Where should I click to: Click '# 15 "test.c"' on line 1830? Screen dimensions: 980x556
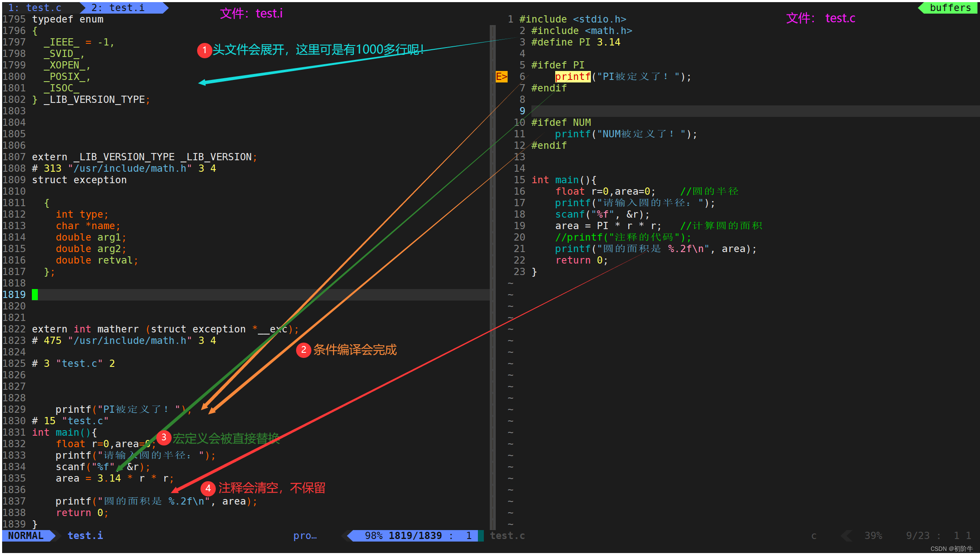[71, 421]
